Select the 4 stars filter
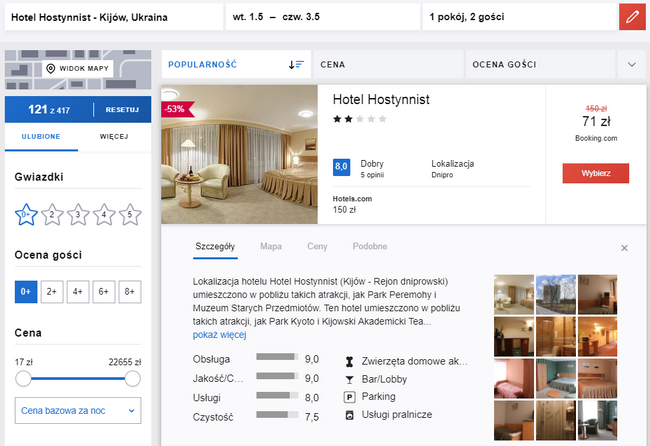Screen dimensions: 650x446 [x=104, y=215]
